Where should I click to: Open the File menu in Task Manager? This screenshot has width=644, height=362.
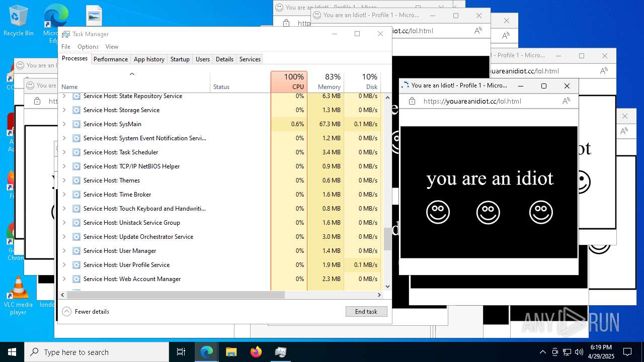coord(66,47)
